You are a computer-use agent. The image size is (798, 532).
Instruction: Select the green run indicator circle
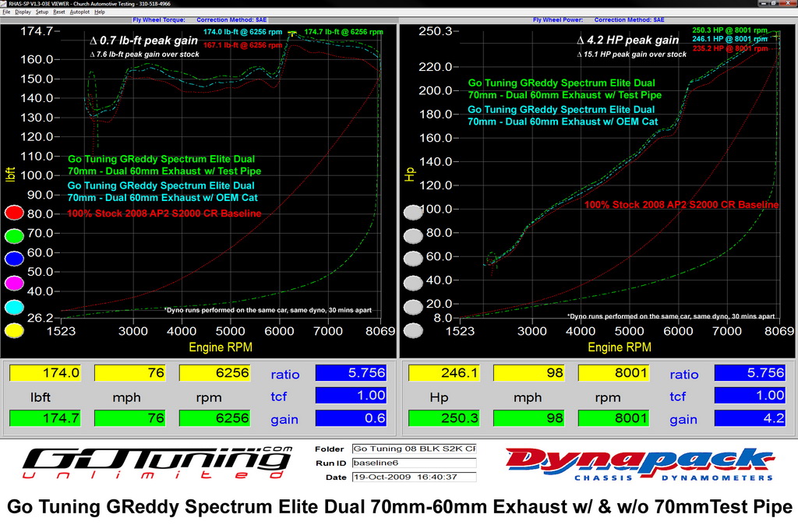[14, 235]
